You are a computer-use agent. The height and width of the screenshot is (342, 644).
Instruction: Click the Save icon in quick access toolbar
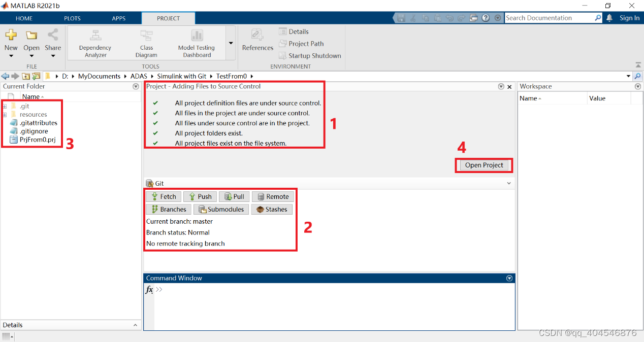(401, 18)
